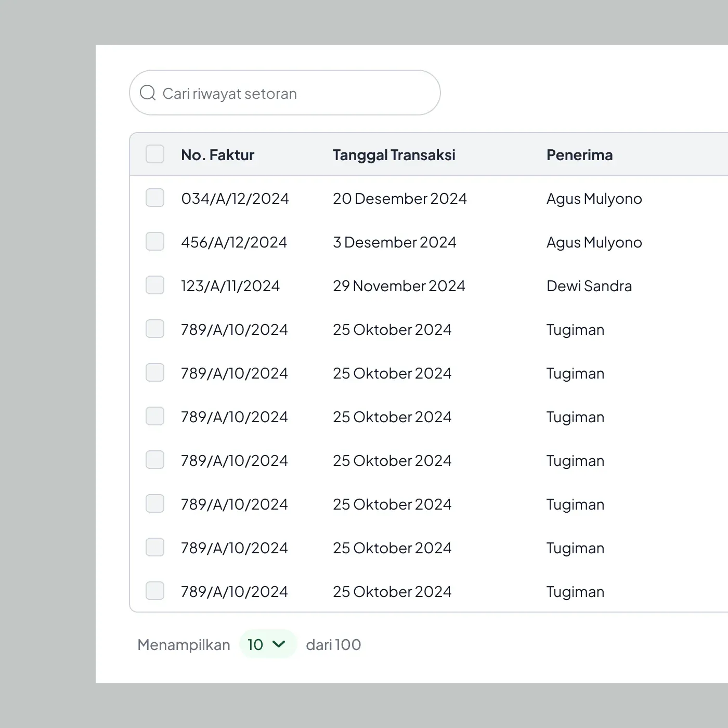728x728 pixels.
Task: Sort by the No. Faktur column header
Action: coord(217,155)
